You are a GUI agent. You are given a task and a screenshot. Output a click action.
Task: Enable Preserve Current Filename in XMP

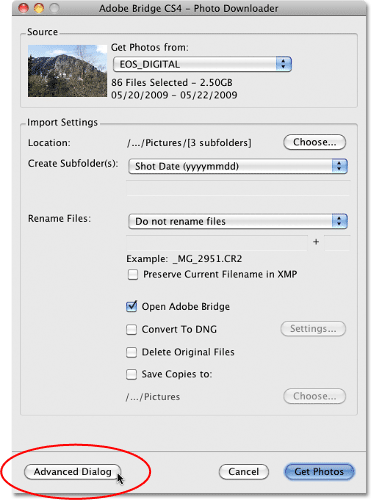pos(133,275)
